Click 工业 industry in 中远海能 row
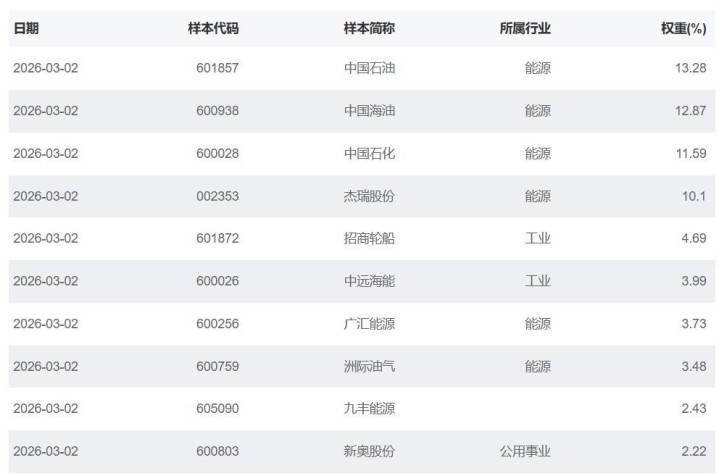The image size is (719, 476). click(538, 281)
